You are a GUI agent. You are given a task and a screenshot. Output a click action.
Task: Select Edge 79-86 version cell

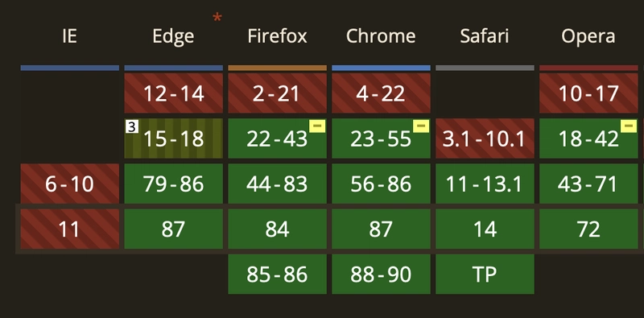click(x=173, y=184)
